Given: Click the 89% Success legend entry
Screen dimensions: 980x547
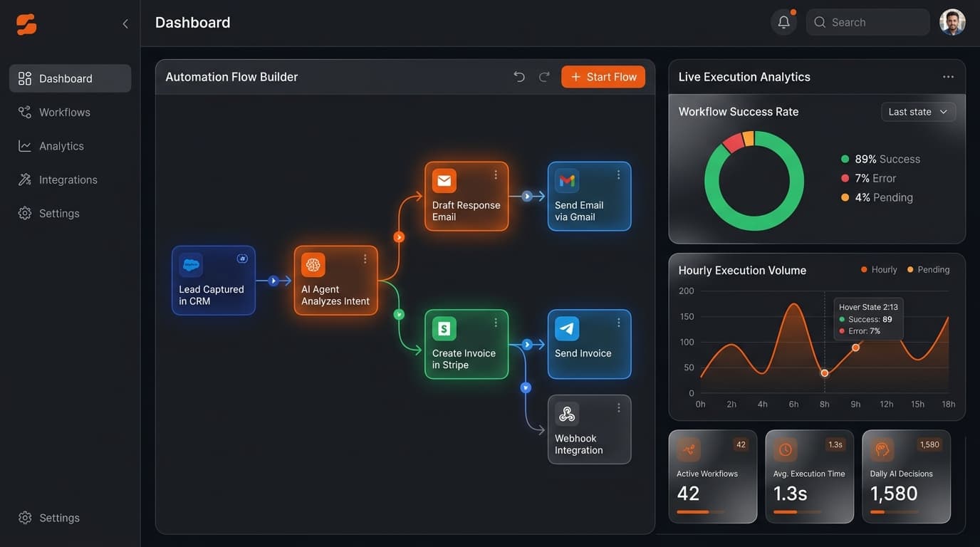Looking at the screenshot, I should 881,159.
